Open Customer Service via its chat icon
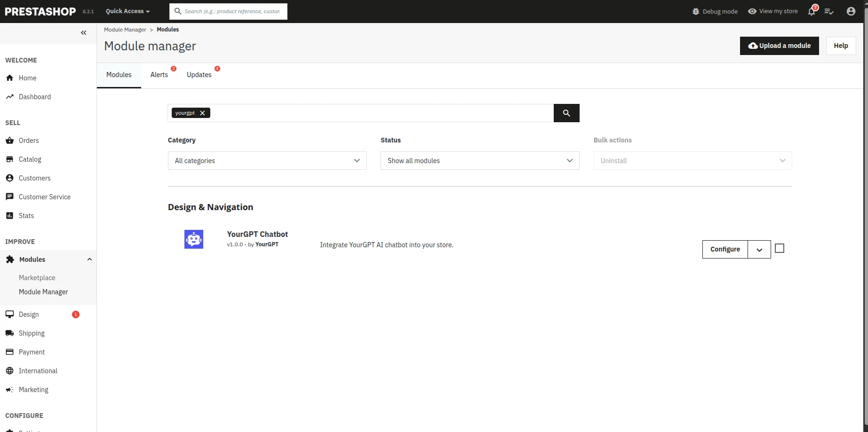The width and height of the screenshot is (868, 432). 10,196
